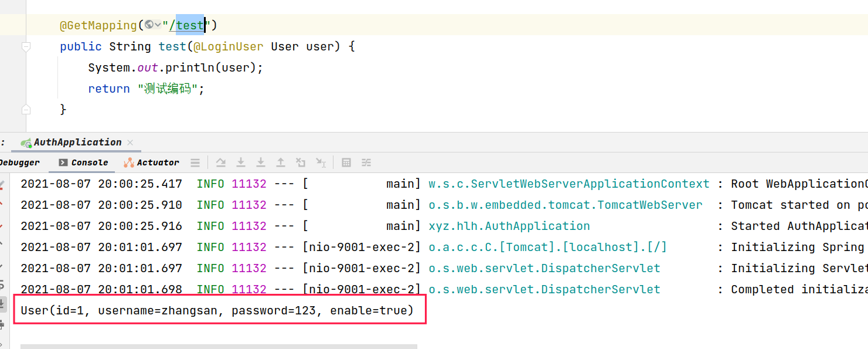Screen dimensions: 868x349
Task: Click the Step Out arrow icon
Action: 281,162
